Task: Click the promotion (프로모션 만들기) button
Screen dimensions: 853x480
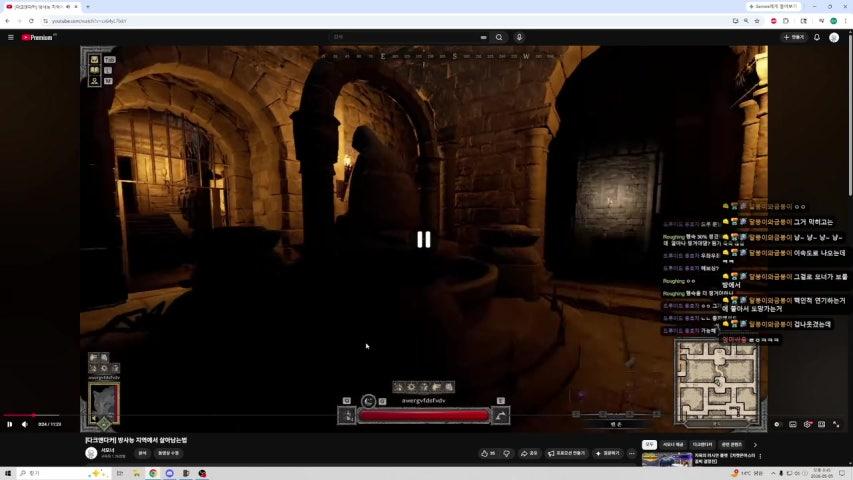Action: click(566, 453)
